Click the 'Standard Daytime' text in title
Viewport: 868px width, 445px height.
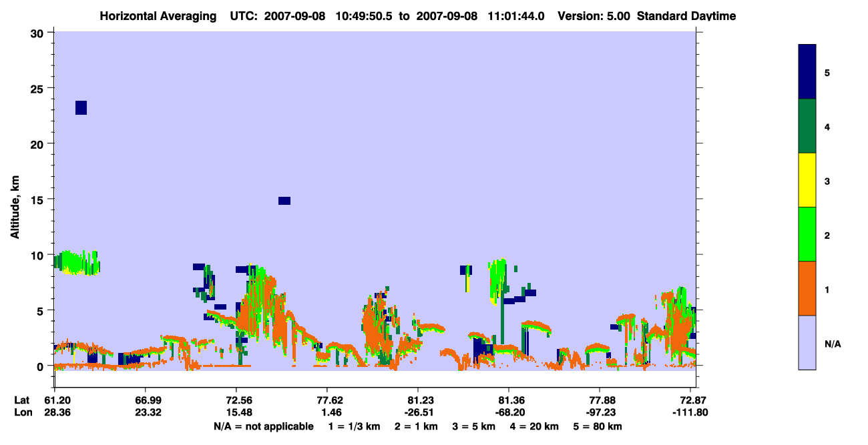coord(686,16)
